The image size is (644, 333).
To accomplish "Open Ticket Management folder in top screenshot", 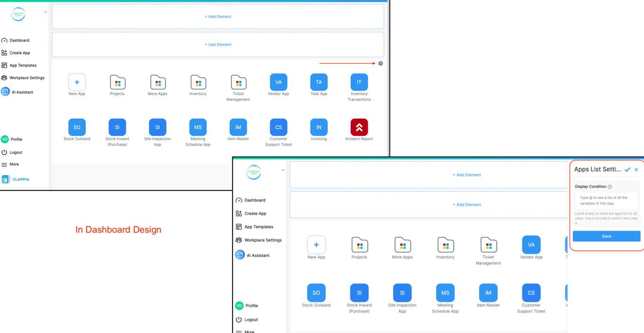I will [x=238, y=82].
